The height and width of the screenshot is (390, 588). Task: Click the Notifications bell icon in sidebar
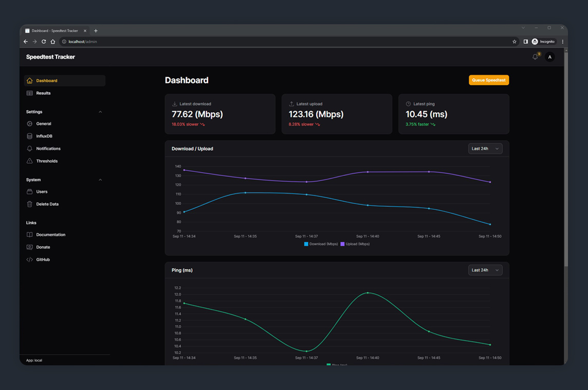(x=30, y=149)
